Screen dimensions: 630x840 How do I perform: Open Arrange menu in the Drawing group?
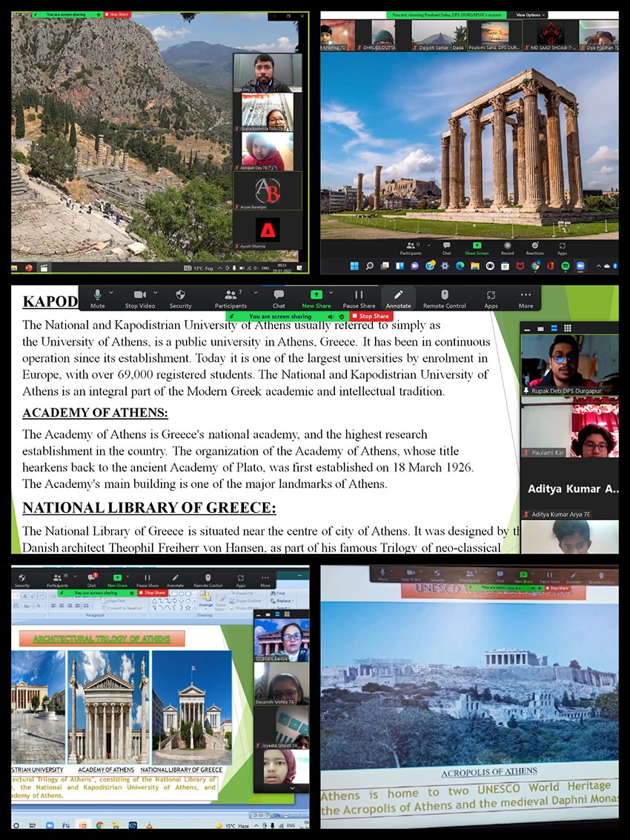pyautogui.click(x=205, y=605)
